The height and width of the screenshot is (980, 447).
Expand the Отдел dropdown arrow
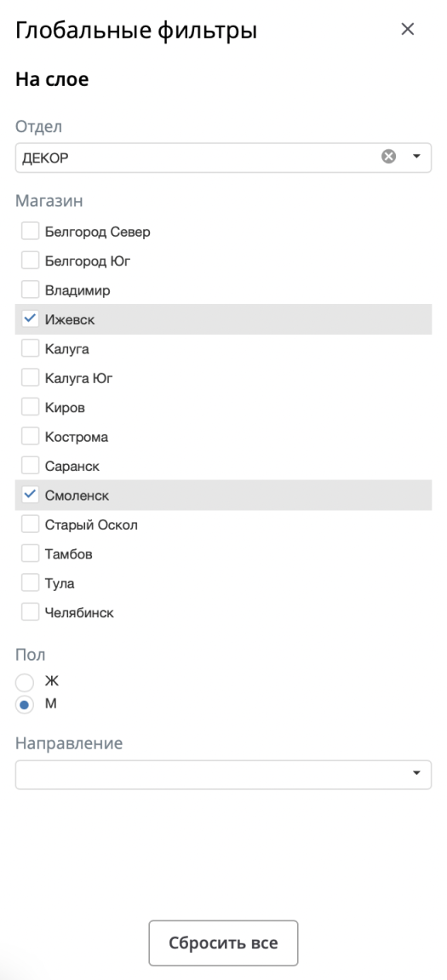tap(417, 157)
